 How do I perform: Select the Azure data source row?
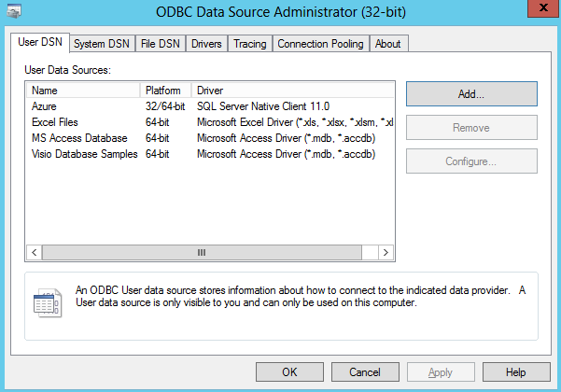click(45, 106)
